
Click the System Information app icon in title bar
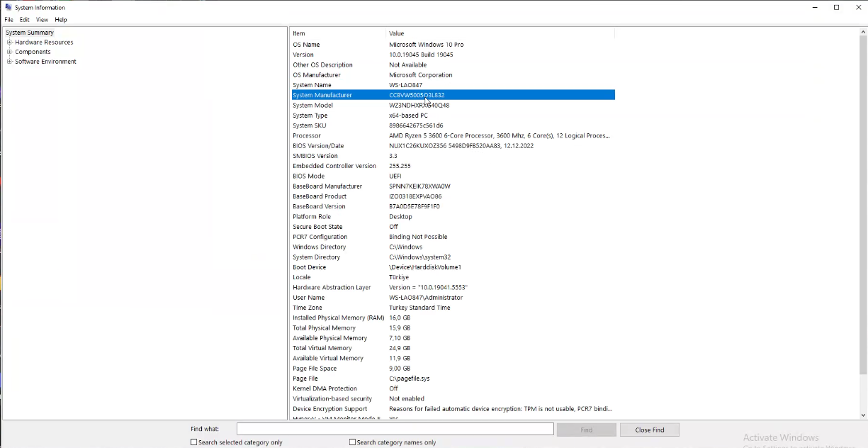pyautogui.click(x=8, y=7)
